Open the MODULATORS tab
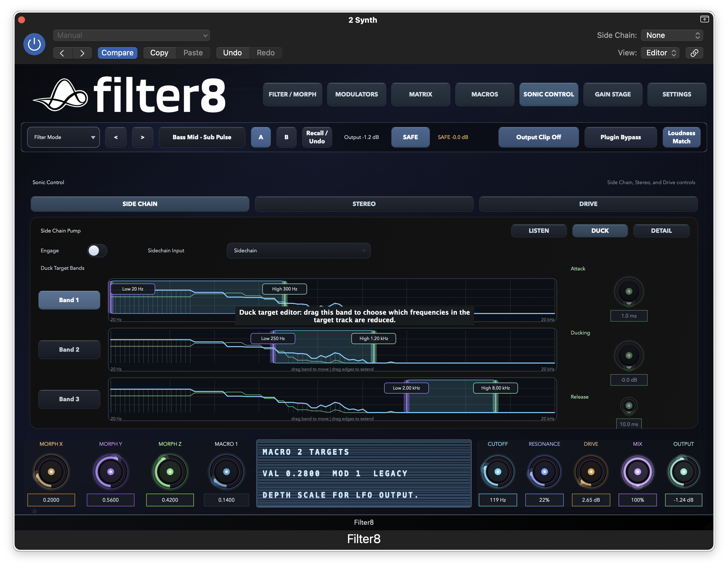Viewport: 728px width, 567px height. click(356, 94)
